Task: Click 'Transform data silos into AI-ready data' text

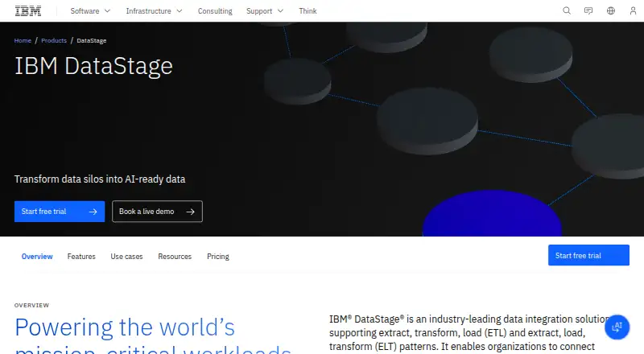Action: [x=100, y=179]
